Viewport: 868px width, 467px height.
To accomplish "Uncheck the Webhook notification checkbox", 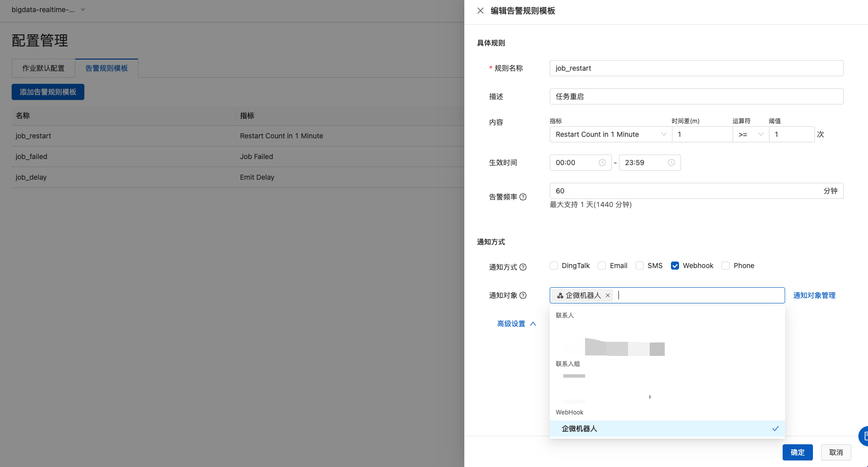I will (x=675, y=266).
